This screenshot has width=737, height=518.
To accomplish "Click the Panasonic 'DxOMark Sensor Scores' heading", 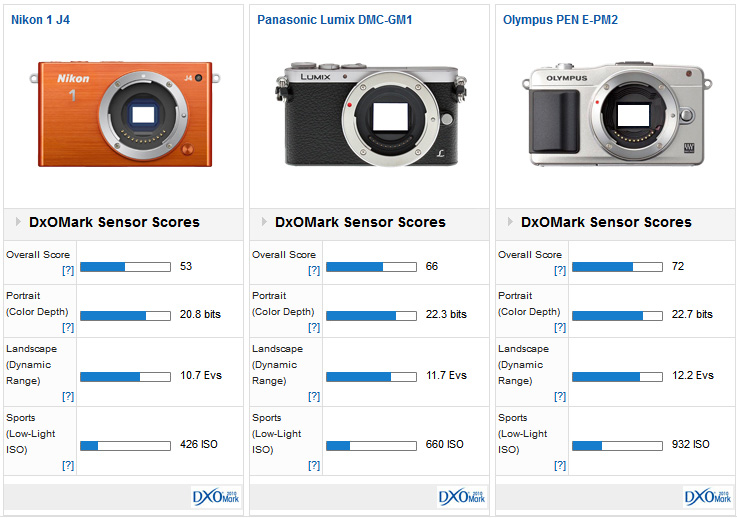I will click(360, 222).
